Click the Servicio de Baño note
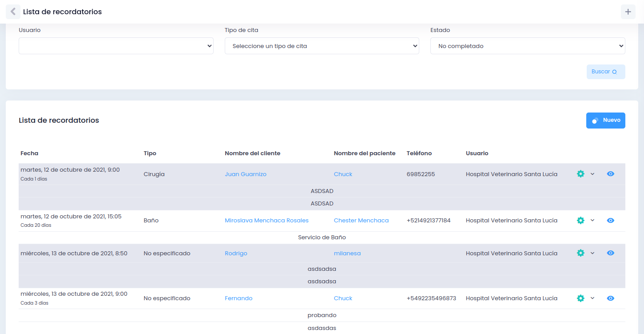 (x=322, y=237)
